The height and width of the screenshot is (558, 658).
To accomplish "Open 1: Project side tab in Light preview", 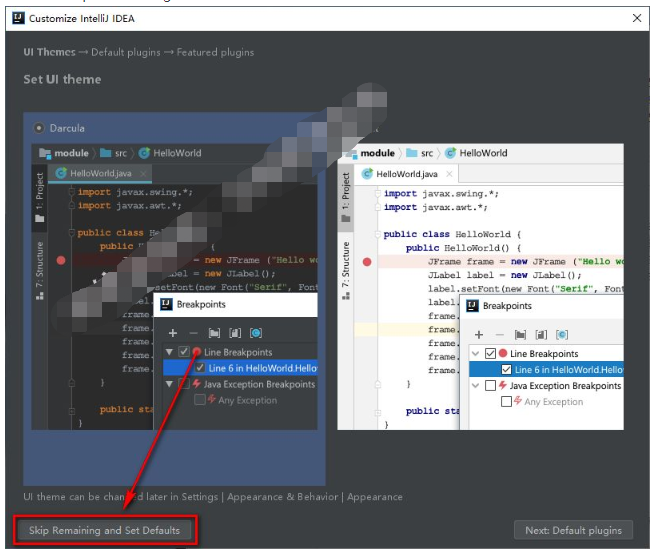I will point(346,198).
